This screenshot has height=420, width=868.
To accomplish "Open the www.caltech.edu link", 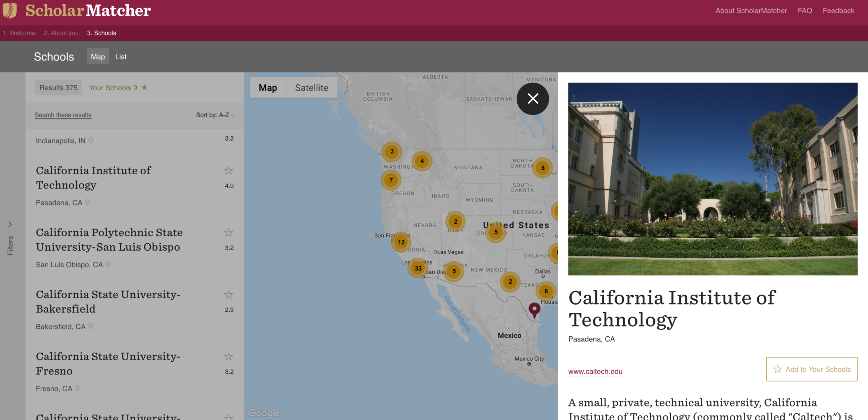I will [595, 371].
